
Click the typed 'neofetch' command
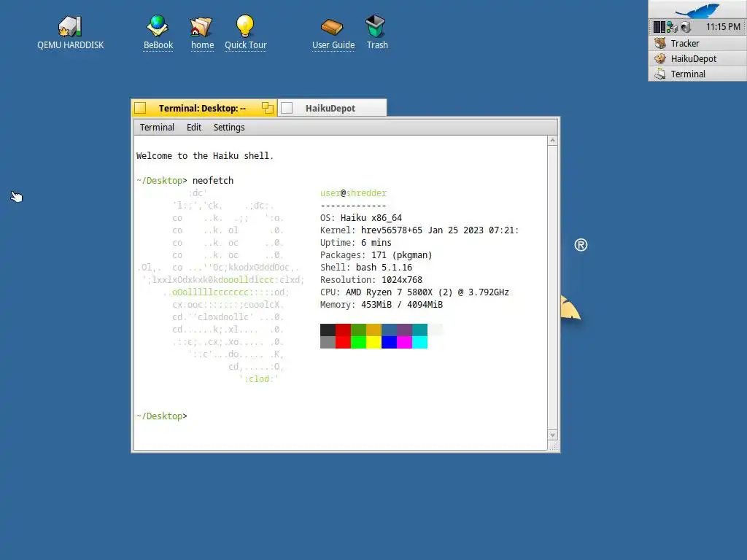pos(213,181)
